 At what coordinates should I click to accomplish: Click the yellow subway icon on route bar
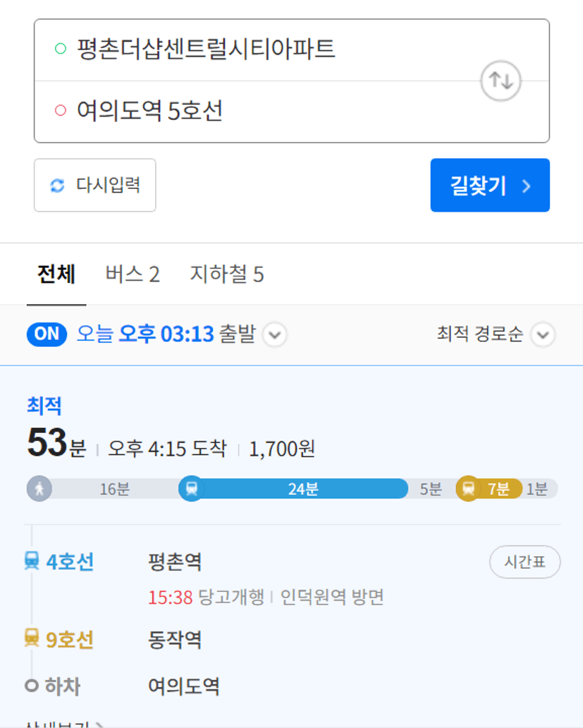click(x=468, y=488)
